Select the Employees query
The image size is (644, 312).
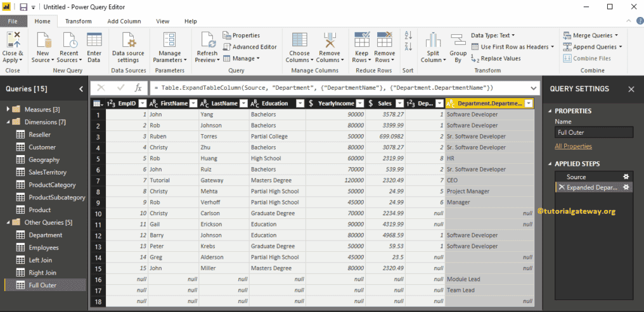coord(44,247)
